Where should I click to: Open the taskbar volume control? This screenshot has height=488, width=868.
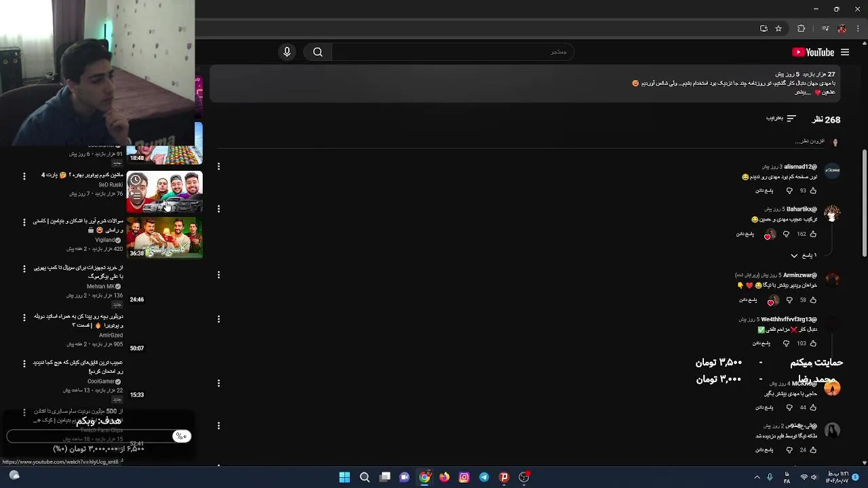coord(814,477)
